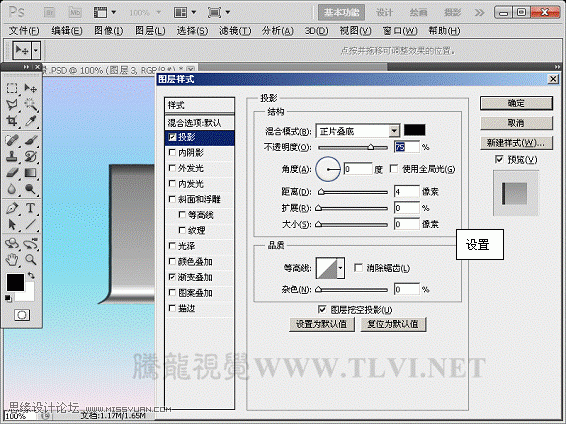
Task: Toggle the 预览 checkbox
Action: [499, 159]
